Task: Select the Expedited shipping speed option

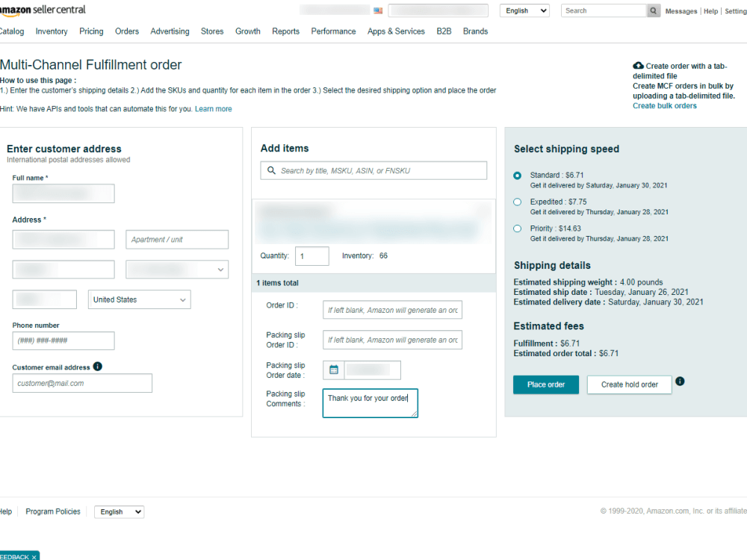Action: point(517,202)
